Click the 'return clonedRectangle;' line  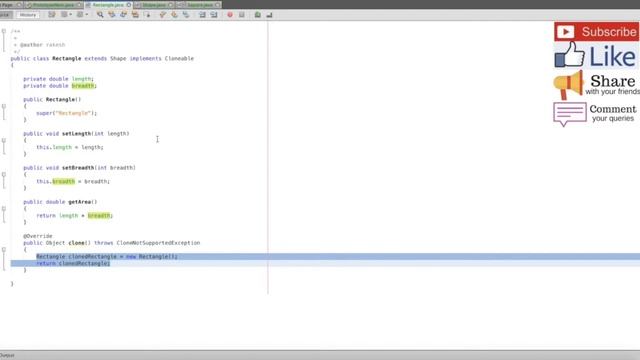tap(73, 263)
